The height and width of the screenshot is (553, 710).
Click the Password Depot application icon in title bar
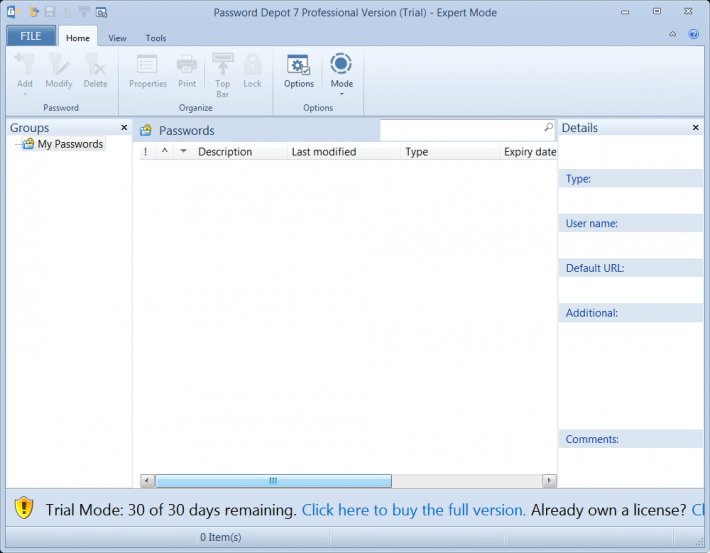(13, 12)
